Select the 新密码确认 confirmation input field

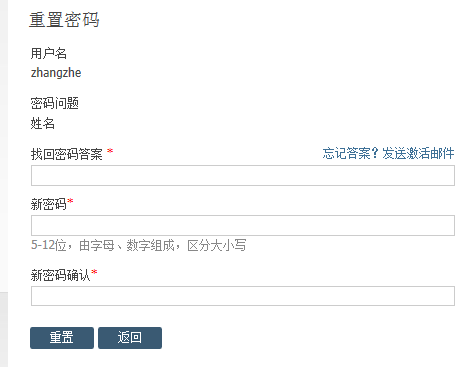point(243,296)
